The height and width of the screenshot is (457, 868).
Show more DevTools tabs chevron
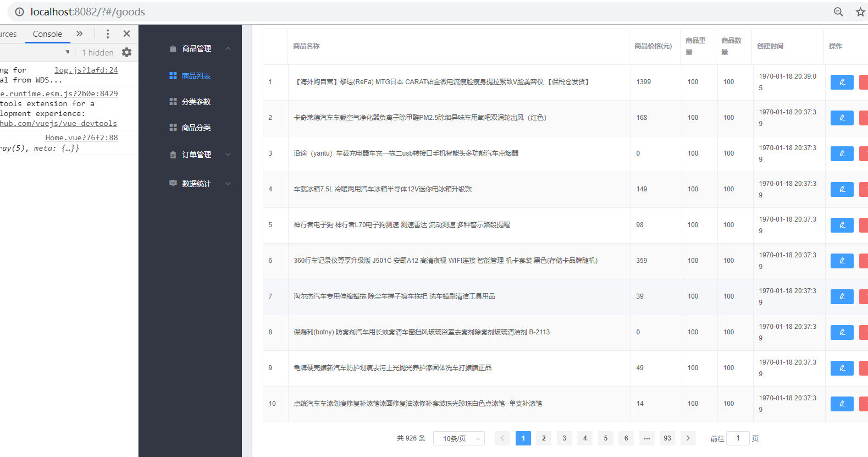coord(80,34)
